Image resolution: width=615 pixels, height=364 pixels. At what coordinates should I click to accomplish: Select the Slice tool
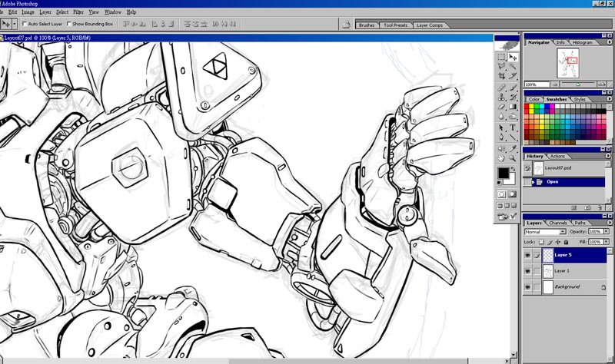tap(513, 75)
